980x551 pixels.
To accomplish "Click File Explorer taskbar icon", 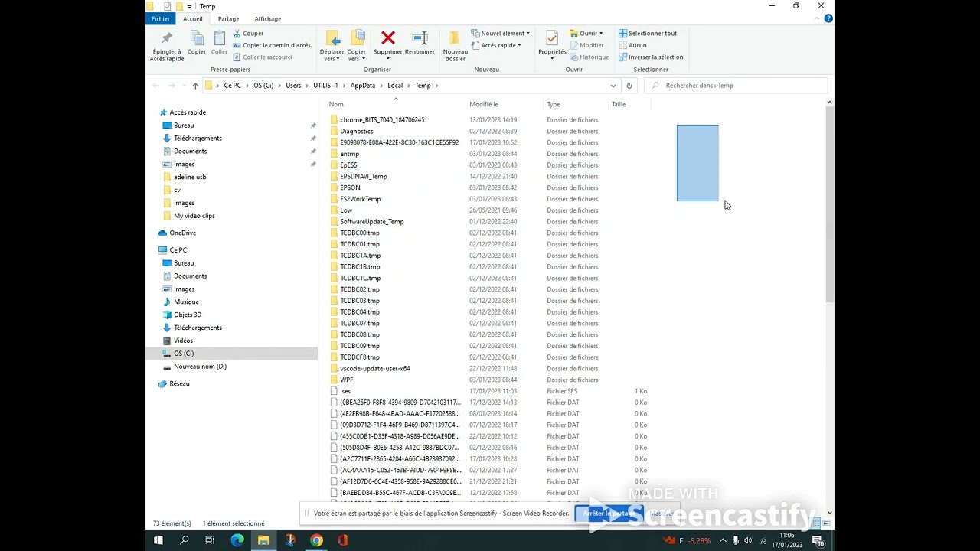I will tap(263, 540).
